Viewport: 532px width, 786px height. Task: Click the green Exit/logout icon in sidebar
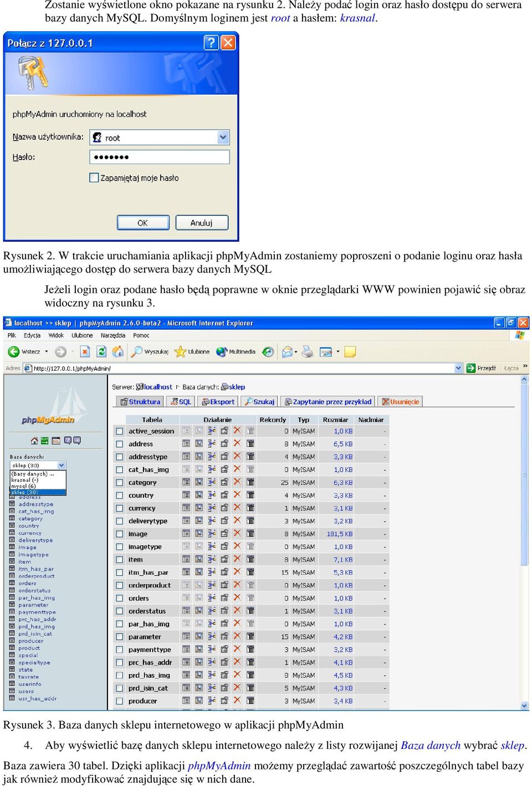point(44,441)
